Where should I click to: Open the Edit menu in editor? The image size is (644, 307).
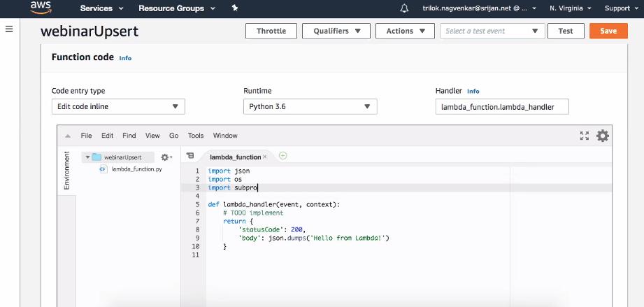[107, 136]
